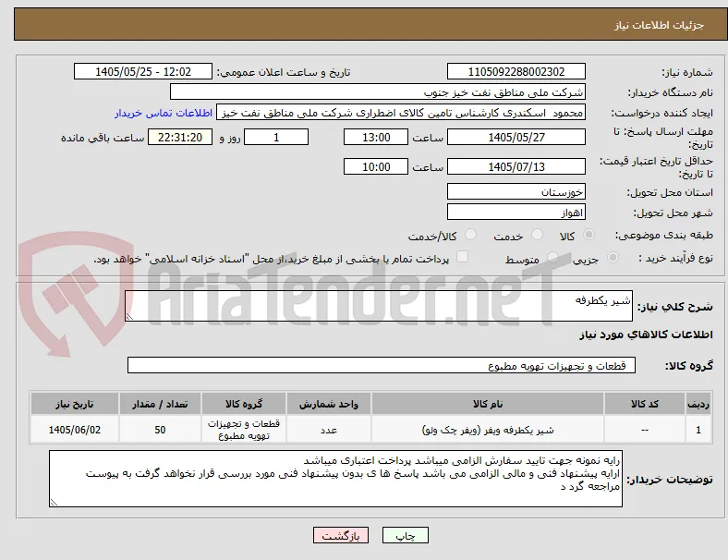Click the remaining time 22:31:20 field
Viewport: 728px width, 560px height.
(x=180, y=137)
